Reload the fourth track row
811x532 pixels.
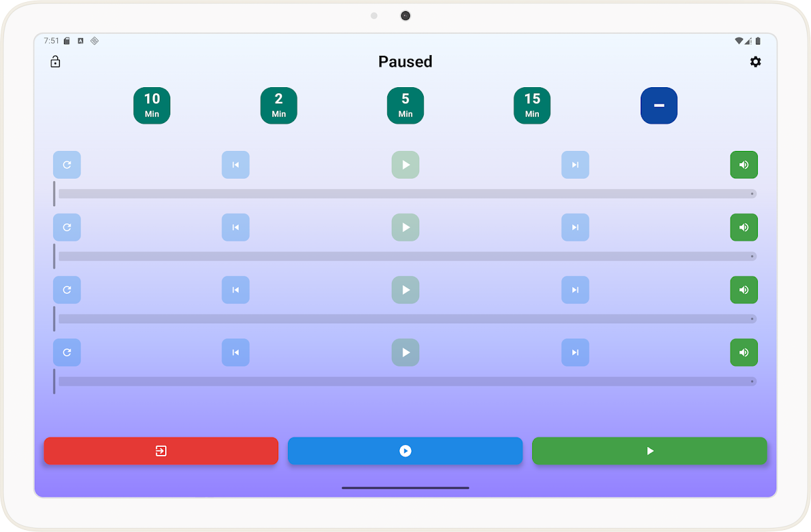point(67,352)
